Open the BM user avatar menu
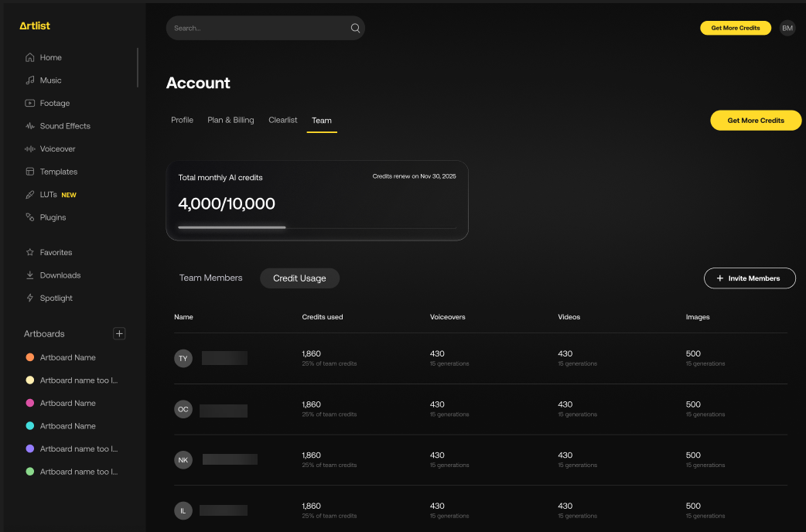This screenshot has height=532, width=806. pos(787,28)
